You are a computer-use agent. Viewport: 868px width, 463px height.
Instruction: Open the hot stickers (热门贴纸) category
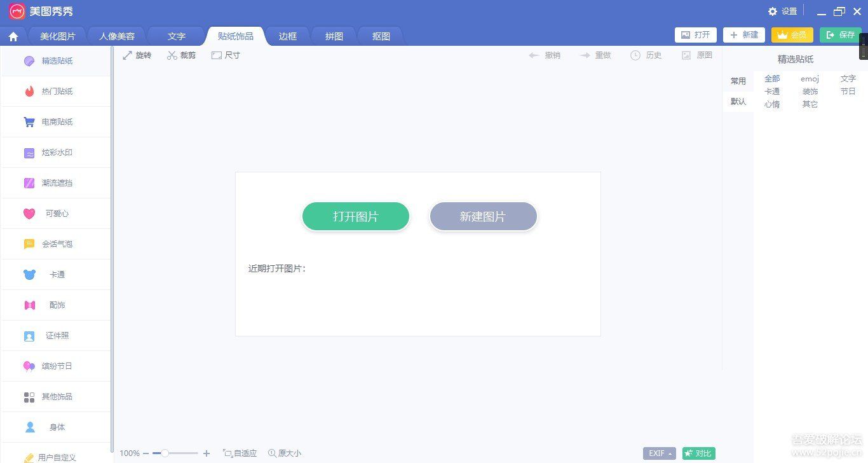click(56, 92)
